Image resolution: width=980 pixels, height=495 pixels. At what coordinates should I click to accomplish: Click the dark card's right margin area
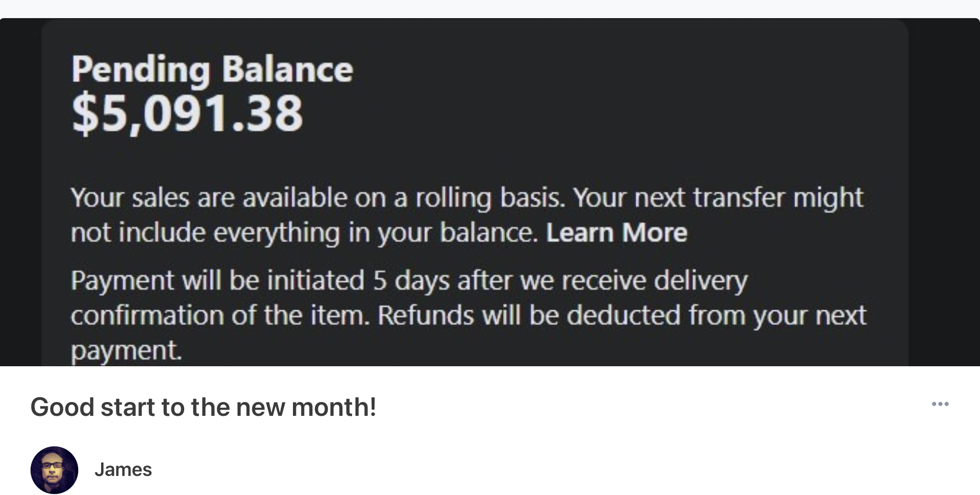(x=944, y=192)
